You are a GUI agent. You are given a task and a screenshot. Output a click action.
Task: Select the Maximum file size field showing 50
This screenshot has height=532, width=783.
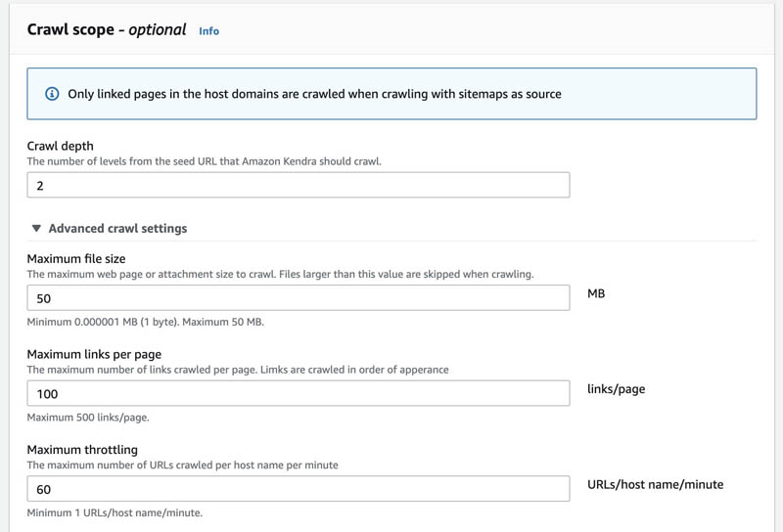(299, 298)
